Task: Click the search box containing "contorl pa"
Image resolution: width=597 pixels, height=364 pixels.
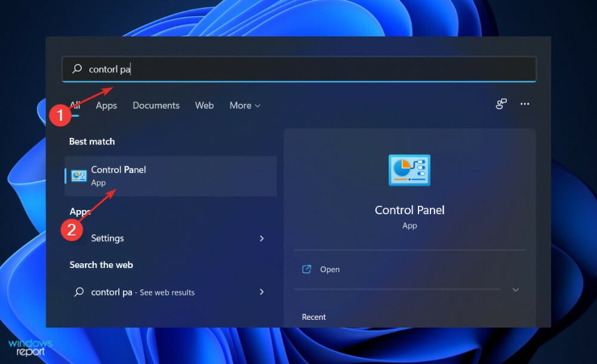Action: pos(299,69)
